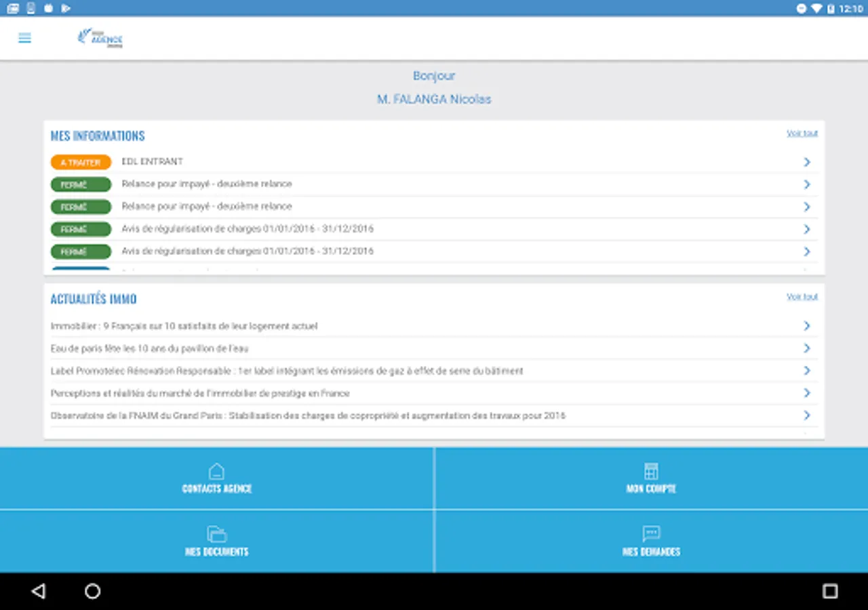The width and height of the screenshot is (868, 610).
Task: Open chevron for 9 Français sur 10 article
Action: 807,326
